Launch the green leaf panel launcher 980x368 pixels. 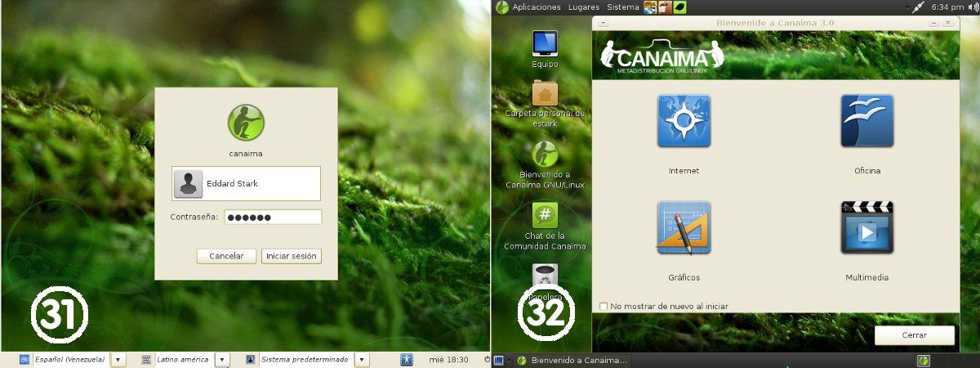pos(679,7)
